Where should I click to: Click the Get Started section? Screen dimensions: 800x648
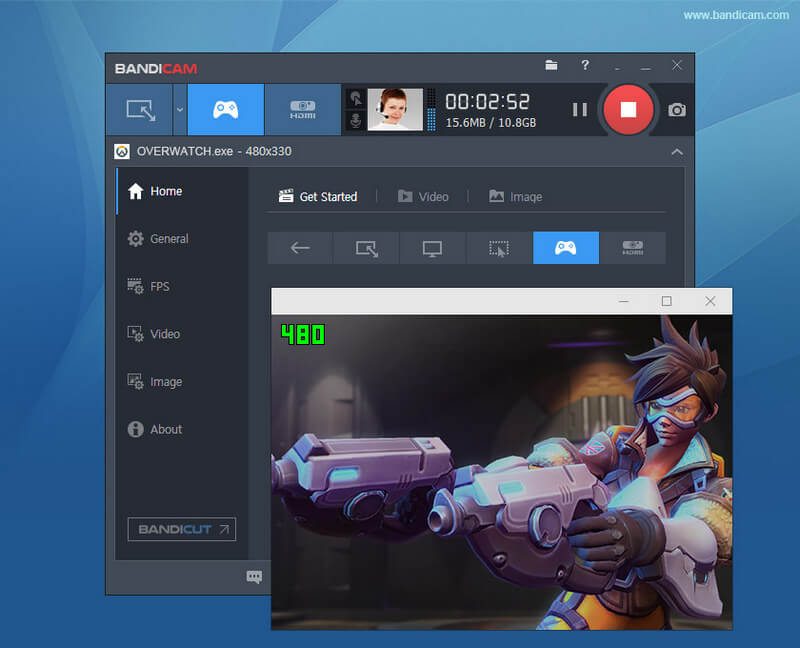(x=318, y=196)
